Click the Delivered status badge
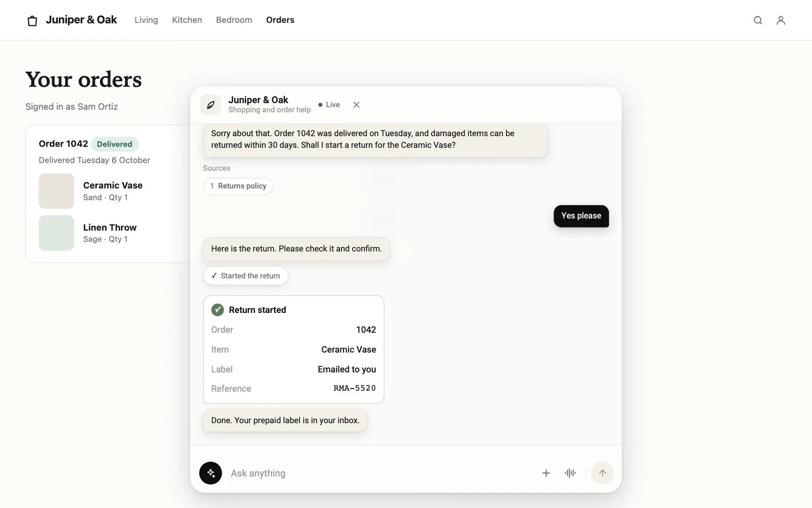This screenshot has height=508, width=812. (115, 144)
